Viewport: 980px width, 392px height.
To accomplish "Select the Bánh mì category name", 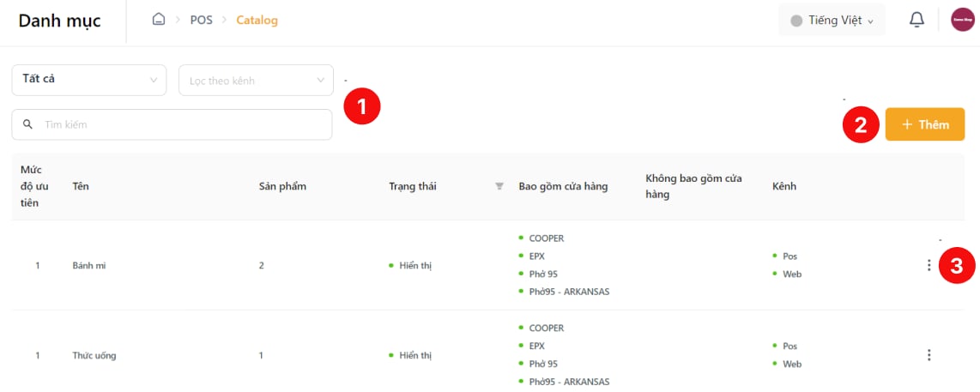I will (88, 265).
